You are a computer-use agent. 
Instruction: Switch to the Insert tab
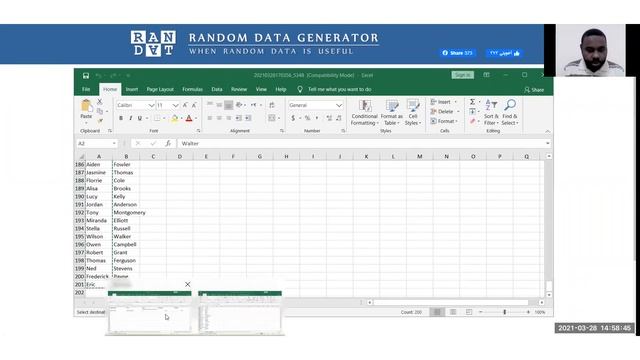[131, 89]
